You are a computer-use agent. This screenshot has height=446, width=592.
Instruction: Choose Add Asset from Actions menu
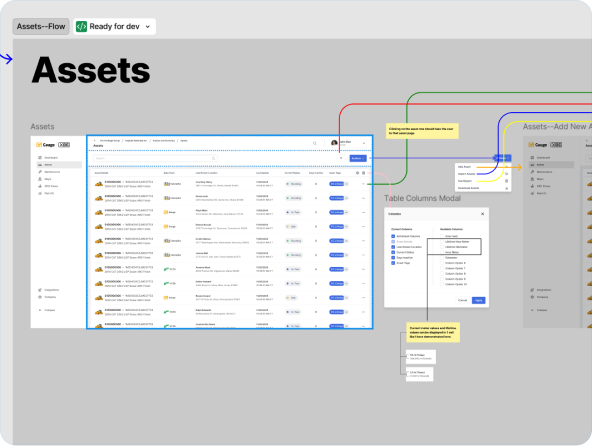point(483,167)
